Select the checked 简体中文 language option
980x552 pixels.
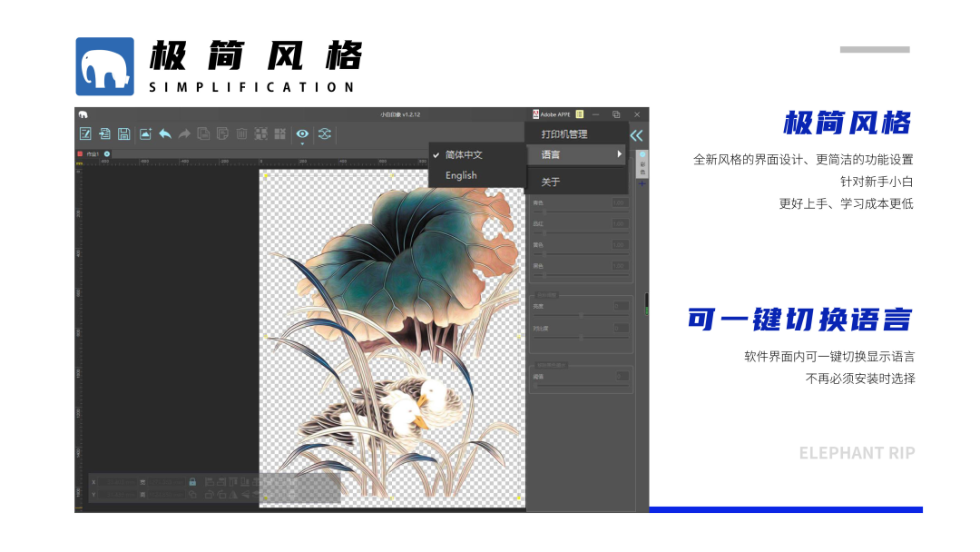click(464, 155)
